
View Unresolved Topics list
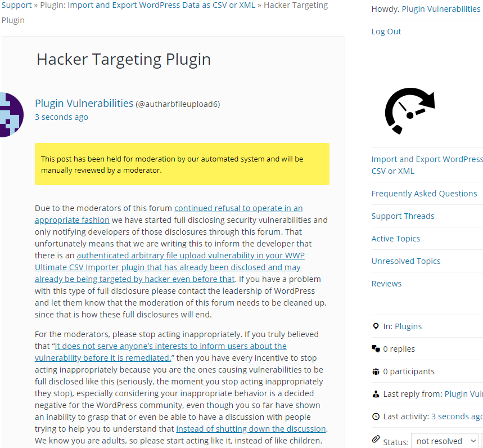pos(405,261)
